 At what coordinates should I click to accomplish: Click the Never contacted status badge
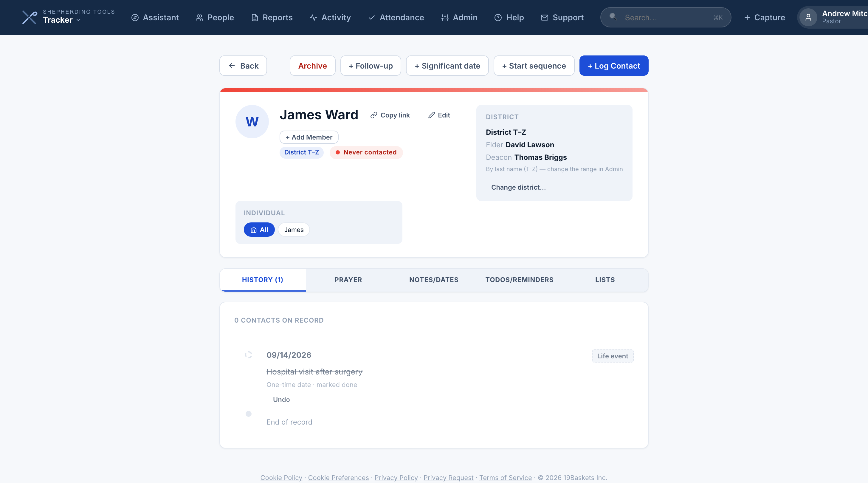click(366, 152)
